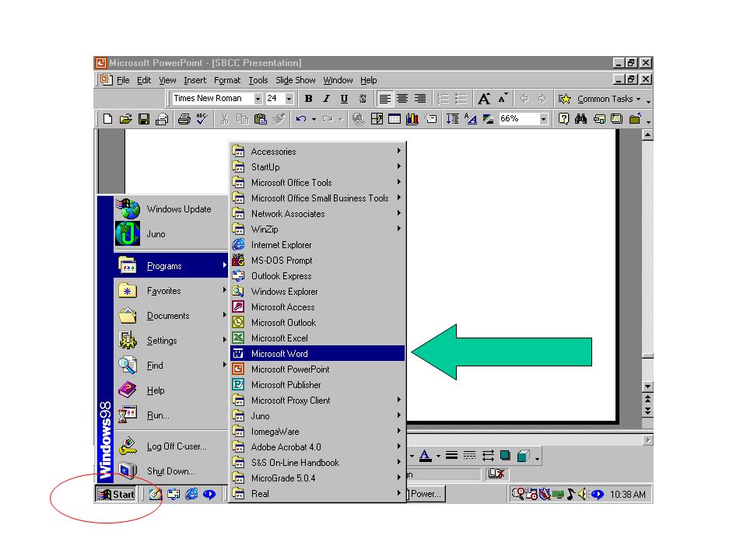The image size is (747, 560).
Task: Apply Format Painter brush icon
Action: (279, 118)
